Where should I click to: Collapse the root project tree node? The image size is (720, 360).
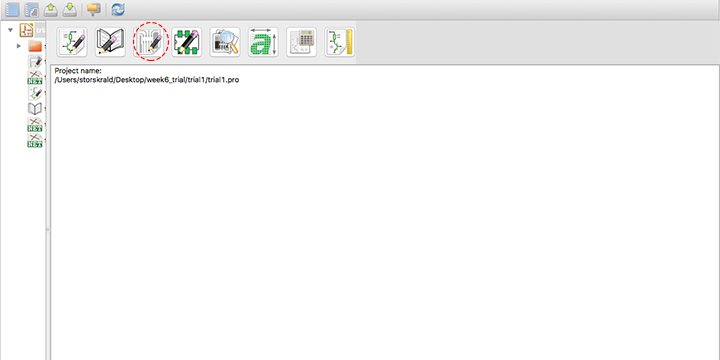tap(11, 30)
